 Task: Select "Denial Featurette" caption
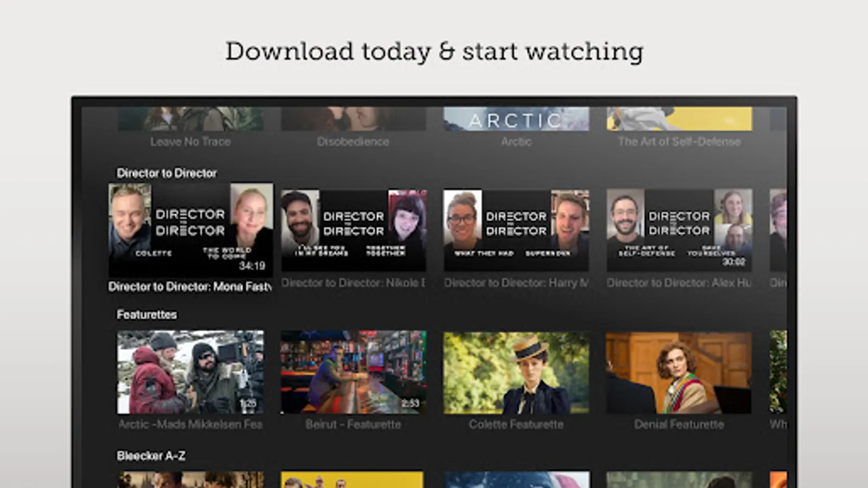679,424
